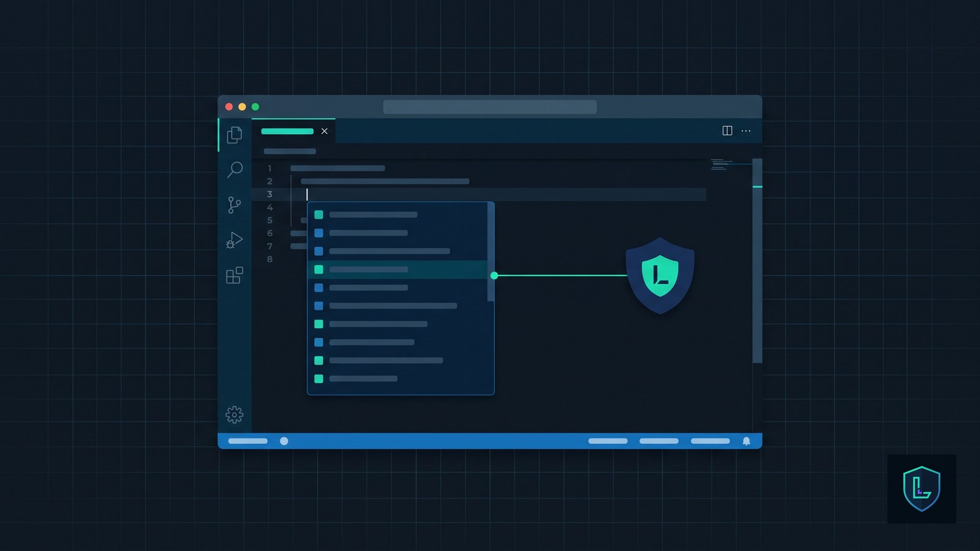Click the title bar search field
This screenshot has height=551, width=980.
pos(490,107)
